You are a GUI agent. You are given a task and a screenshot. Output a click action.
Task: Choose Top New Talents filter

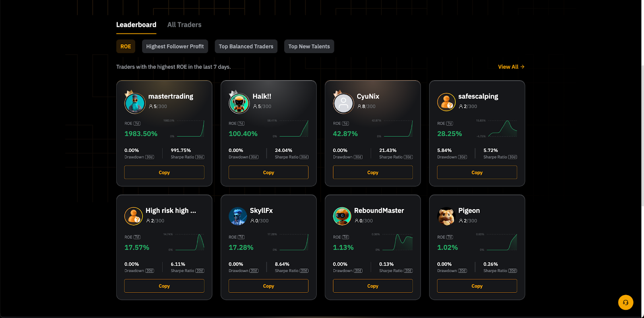click(x=309, y=46)
